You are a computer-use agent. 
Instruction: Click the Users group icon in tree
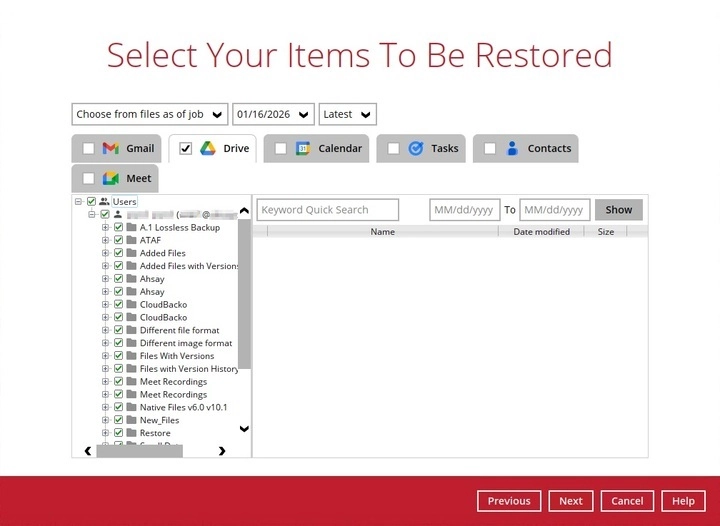click(x=104, y=202)
